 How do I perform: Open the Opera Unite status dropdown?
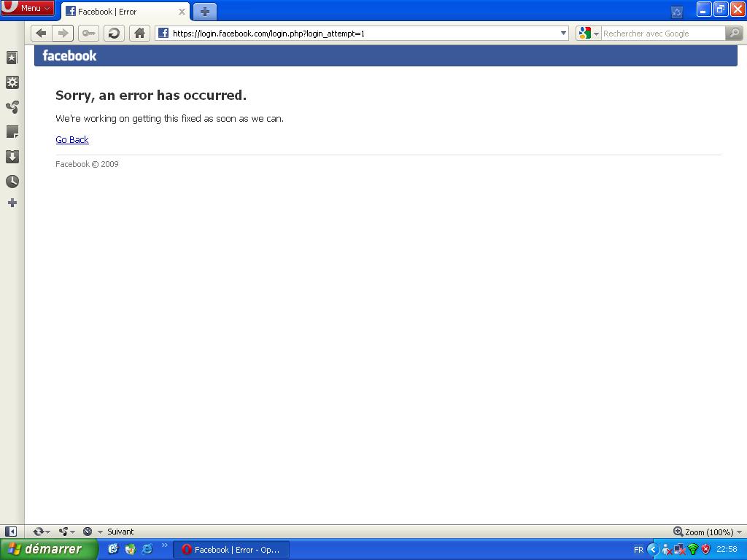click(x=66, y=532)
